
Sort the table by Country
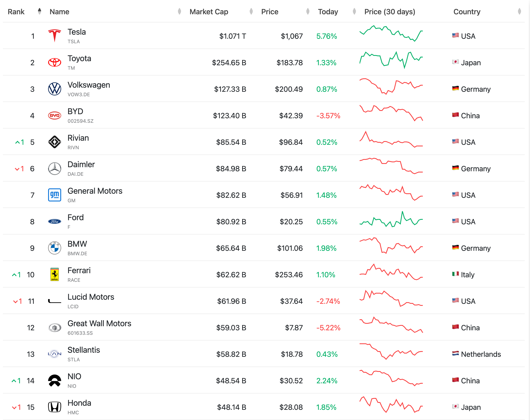pos(519,11)
